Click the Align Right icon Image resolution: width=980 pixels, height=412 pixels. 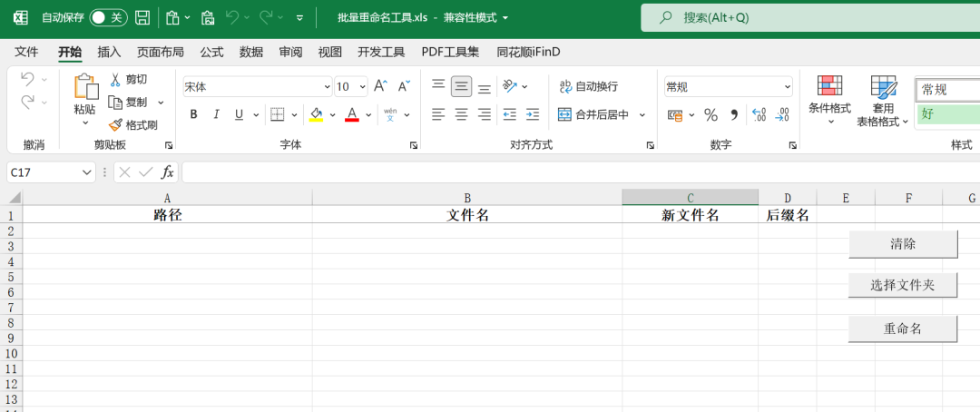pos(484,114)
